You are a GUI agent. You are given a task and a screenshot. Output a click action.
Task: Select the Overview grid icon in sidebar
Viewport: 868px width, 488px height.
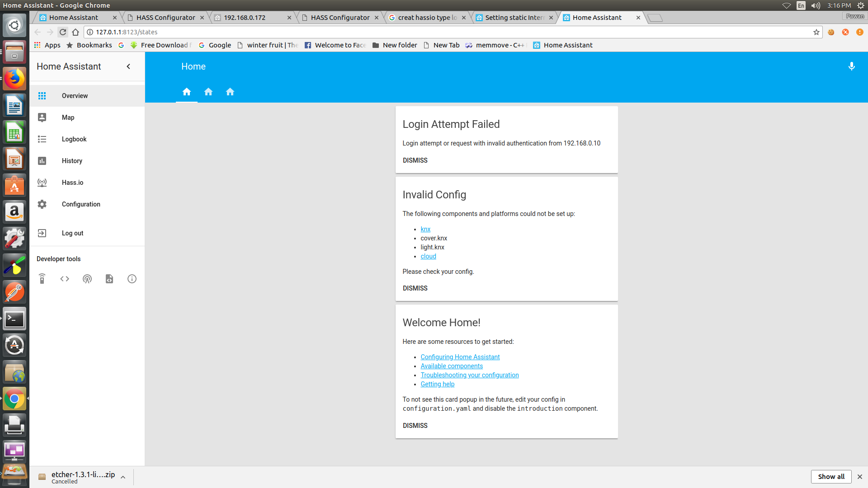click(42, 95)
